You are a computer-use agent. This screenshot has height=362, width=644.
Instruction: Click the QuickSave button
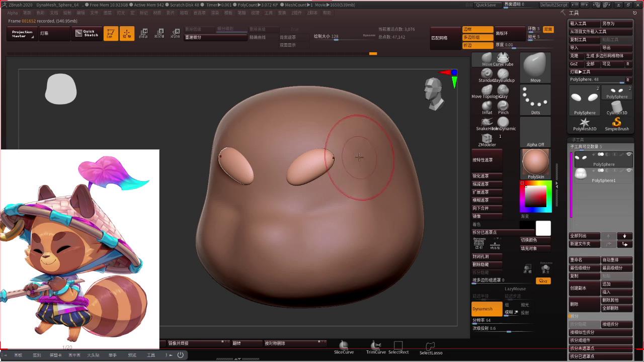pyautogui.click(x=486, y=5)
